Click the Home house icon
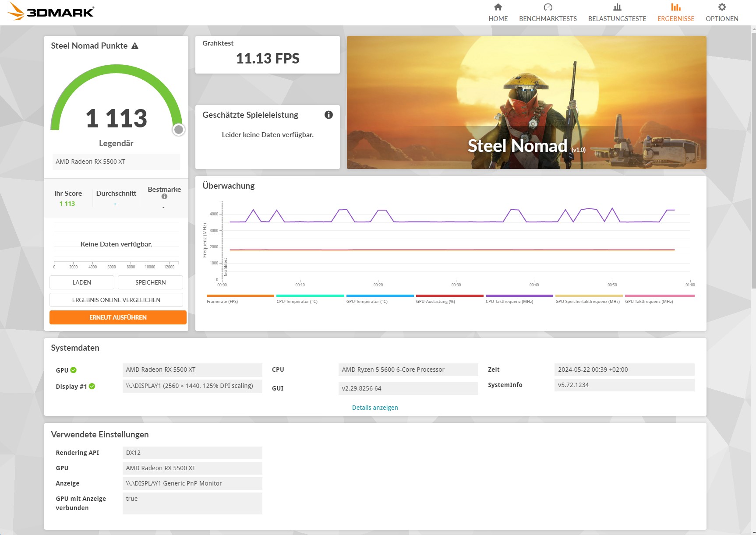The image size is (756, 535). [x=498, y=7]
